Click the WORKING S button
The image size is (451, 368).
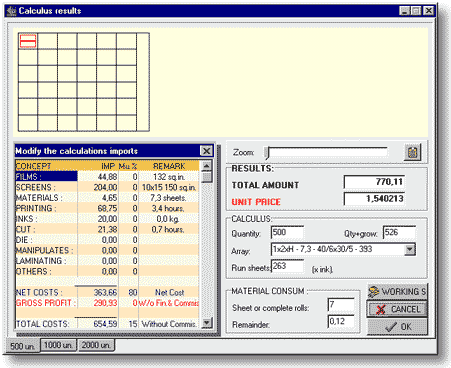tap(397, 292)
